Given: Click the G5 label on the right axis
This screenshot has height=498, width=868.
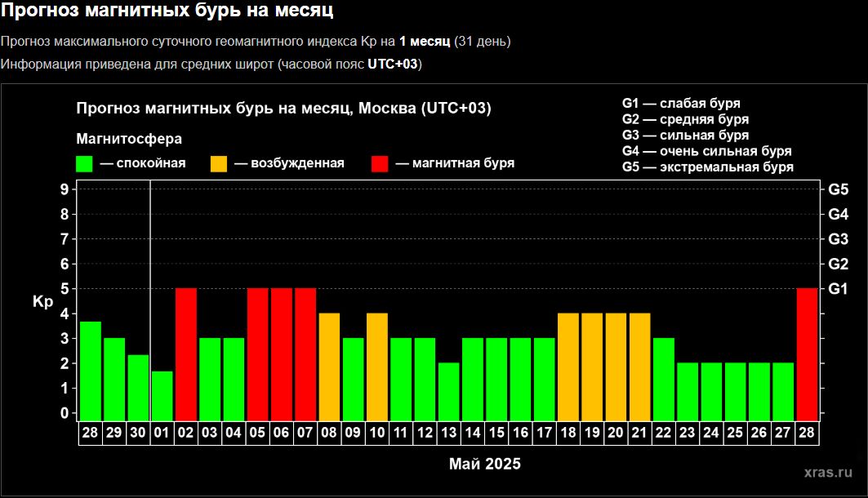Looking at the screenshot, I should coord(838,189).
